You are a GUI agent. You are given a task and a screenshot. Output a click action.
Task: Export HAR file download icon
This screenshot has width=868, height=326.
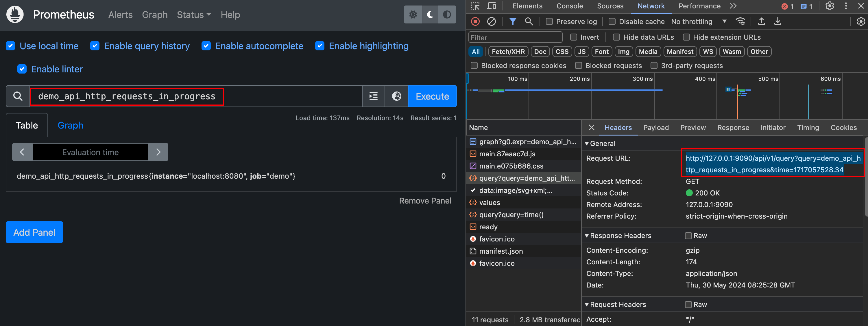tap(777, 22)
